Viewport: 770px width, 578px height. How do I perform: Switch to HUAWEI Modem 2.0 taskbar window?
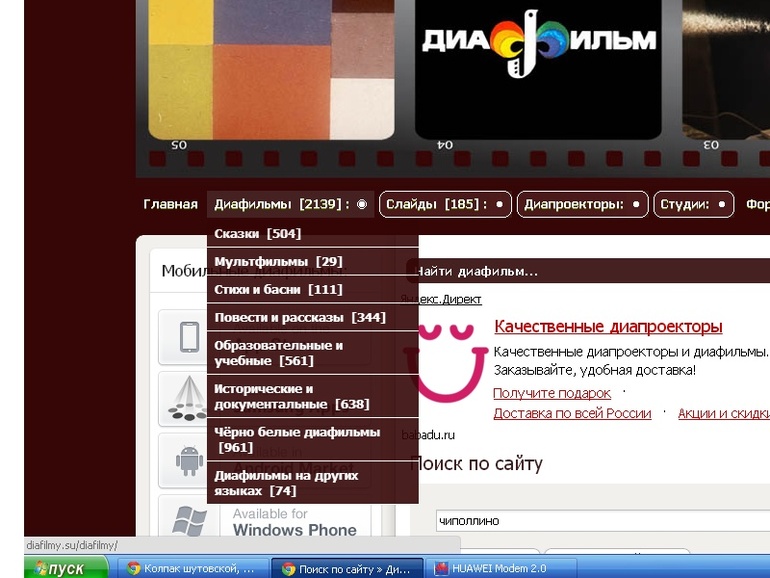coord(501,569)
